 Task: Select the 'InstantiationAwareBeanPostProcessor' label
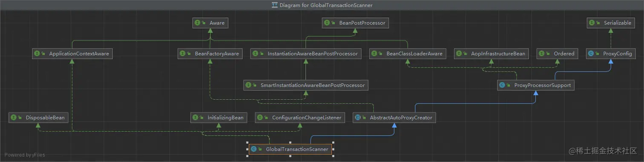pos(313,54)
